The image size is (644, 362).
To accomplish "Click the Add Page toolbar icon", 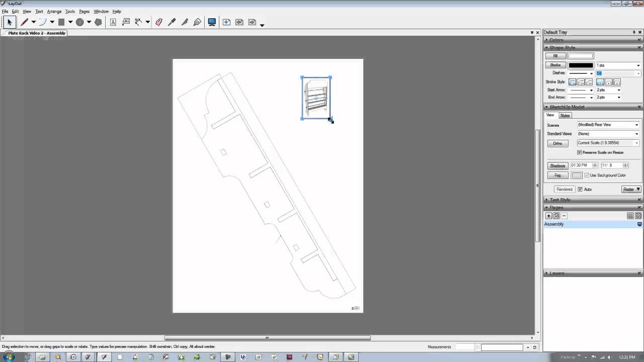I will pos(226,22).
